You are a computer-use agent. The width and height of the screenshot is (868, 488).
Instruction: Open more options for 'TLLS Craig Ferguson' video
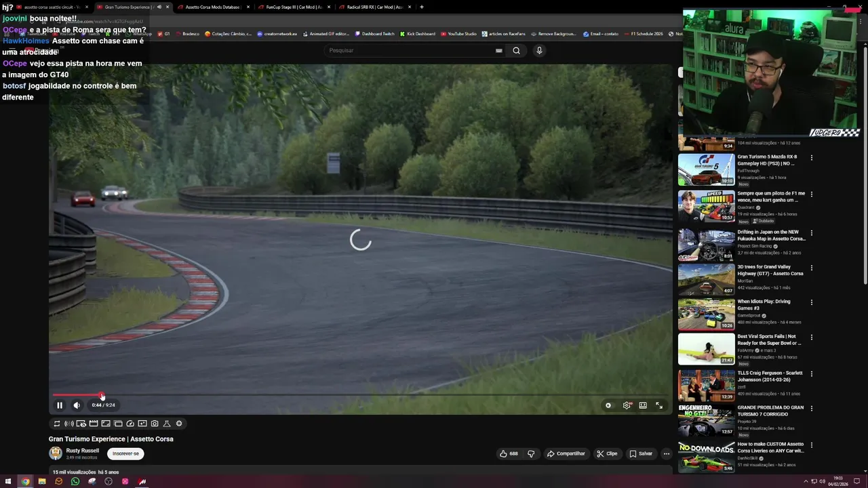tap(811, 373)
